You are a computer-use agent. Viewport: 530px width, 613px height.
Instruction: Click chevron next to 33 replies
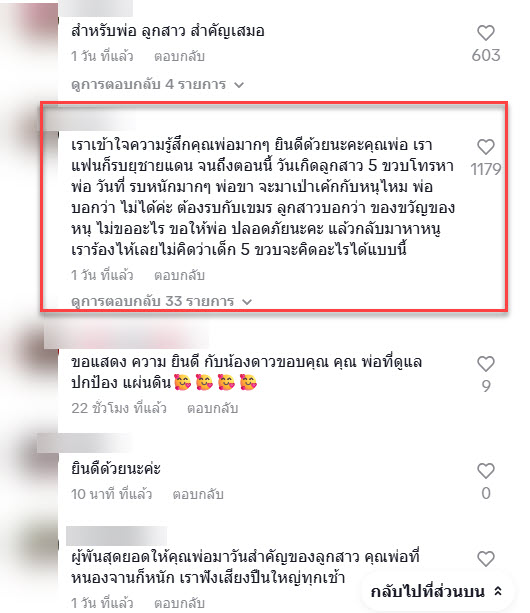[x=247, y=302]
